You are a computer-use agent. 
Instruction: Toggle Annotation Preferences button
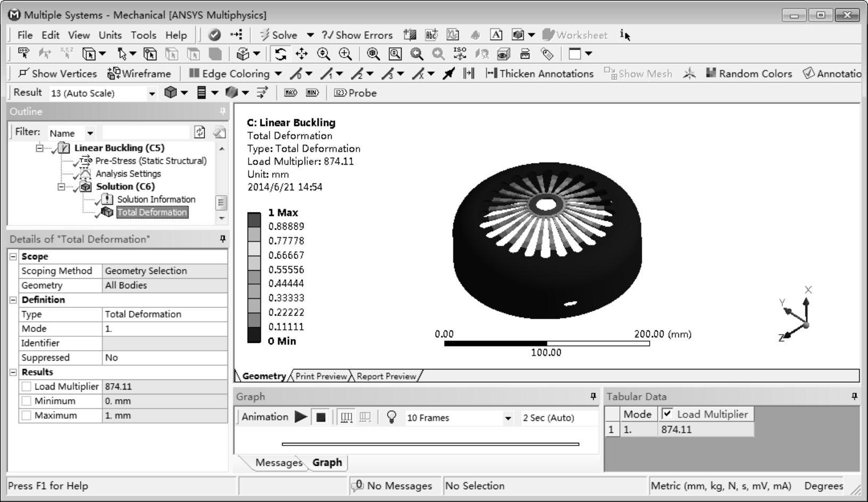click(831, 74)
